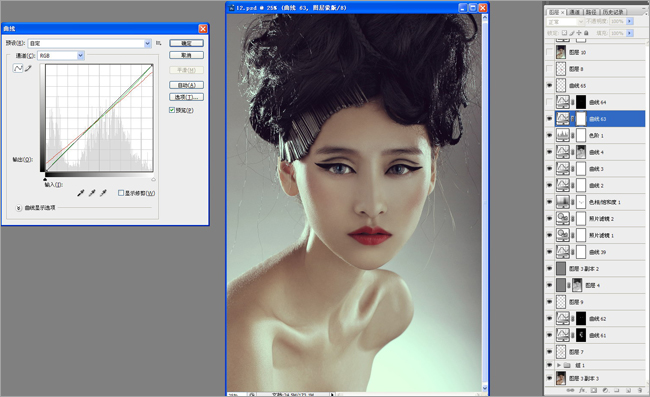This screenshot has height=397, width=650.
Task: Click the delete layer trash icon
Action: [640, 390]
